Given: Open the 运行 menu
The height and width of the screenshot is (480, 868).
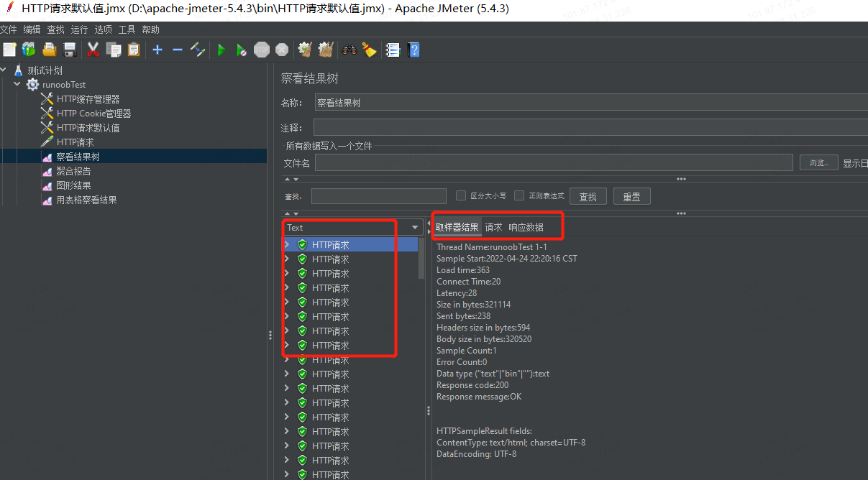Looking at the screenshot, I should (x=79, y=29).
